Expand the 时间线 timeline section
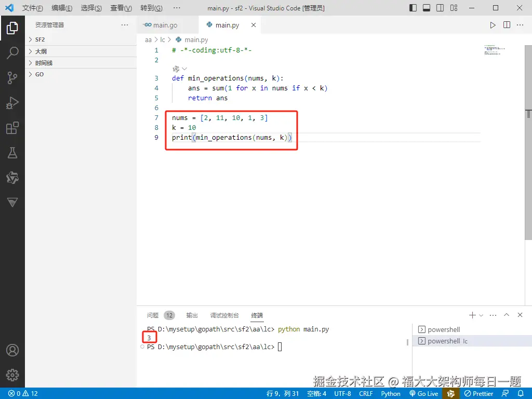Viewport: 532px width, 399px height. [x=81, y=63]
